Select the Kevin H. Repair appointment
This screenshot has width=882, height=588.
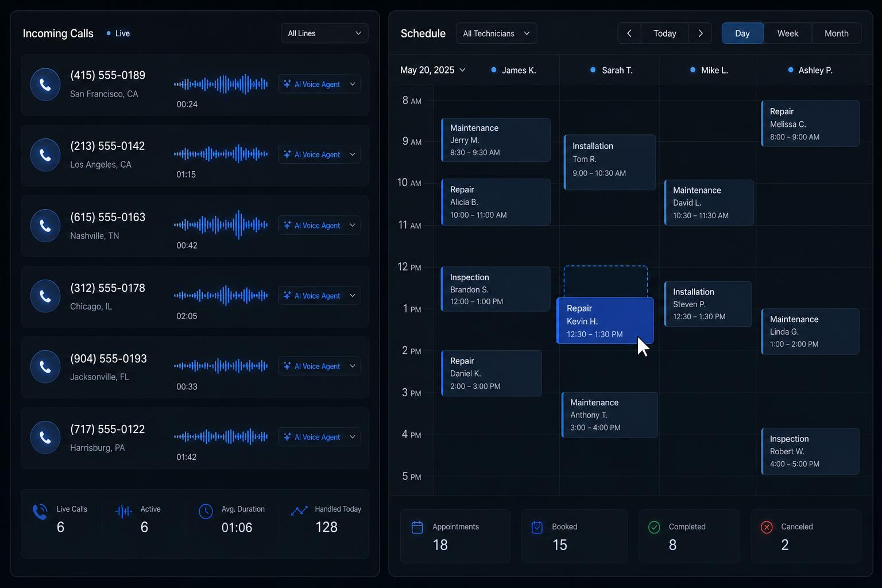[x=605, y=320]
